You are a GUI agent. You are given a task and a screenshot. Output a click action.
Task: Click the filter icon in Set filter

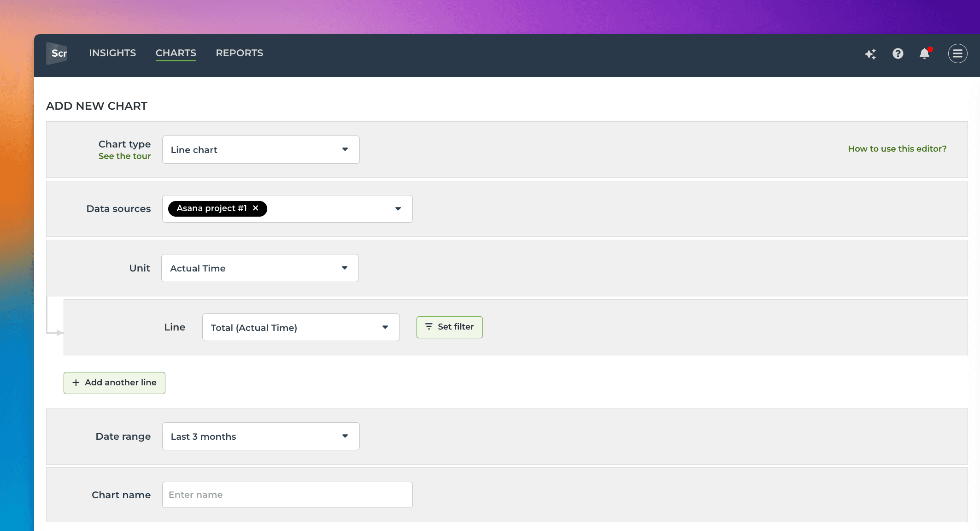[x=428, y=326]
